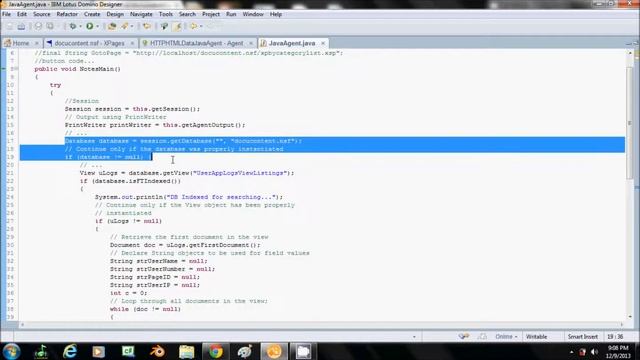This screenshot has width=640, height=360.
Task: Open the Create menu
Action: [92, 14]
